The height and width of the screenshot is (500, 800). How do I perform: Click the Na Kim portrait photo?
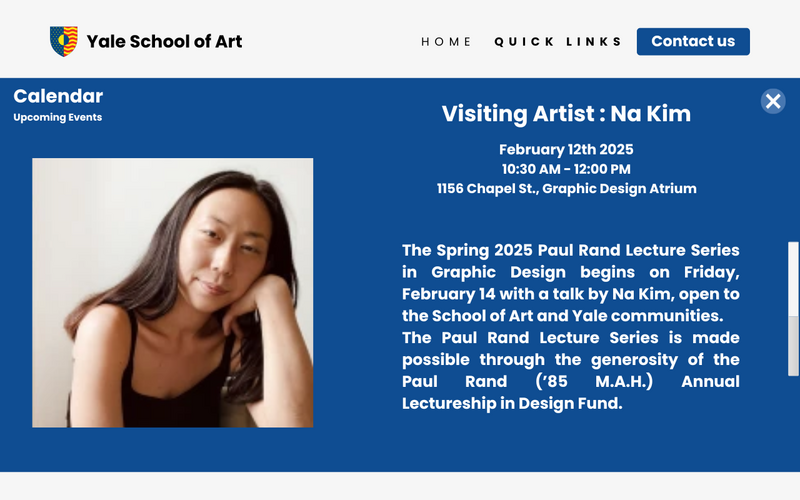tap(172, 292)
